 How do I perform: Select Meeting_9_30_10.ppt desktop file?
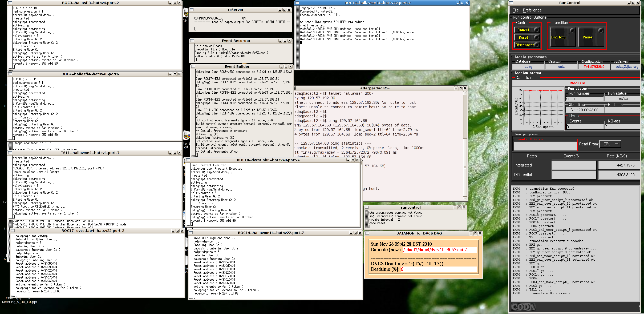[20, 302]
